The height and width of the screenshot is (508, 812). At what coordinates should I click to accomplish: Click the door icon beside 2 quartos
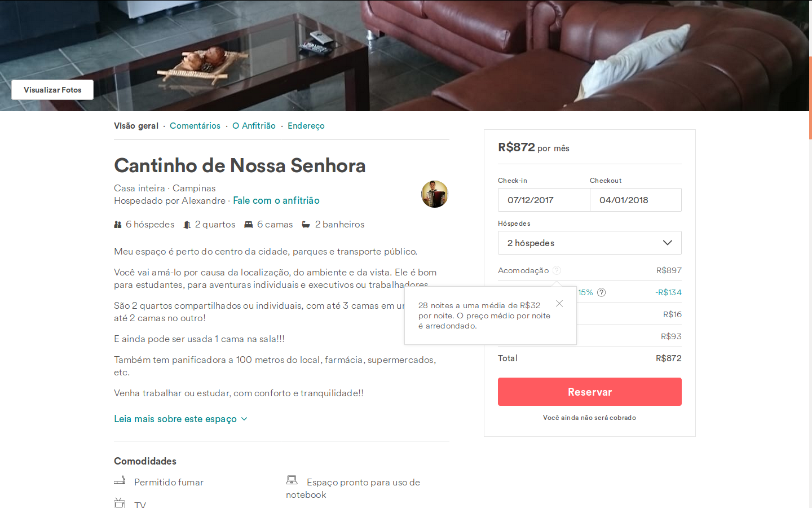point(187,225)
